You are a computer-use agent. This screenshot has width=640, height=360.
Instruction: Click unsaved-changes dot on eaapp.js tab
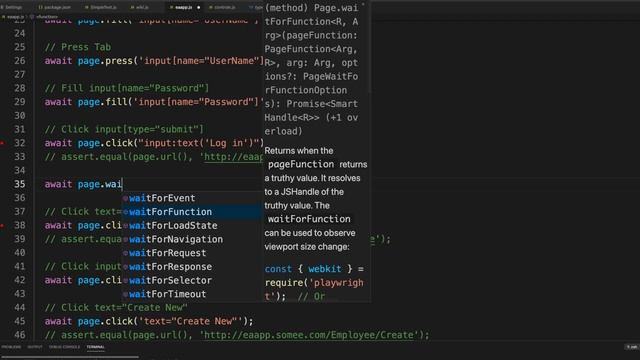click(x=199, y=7)
